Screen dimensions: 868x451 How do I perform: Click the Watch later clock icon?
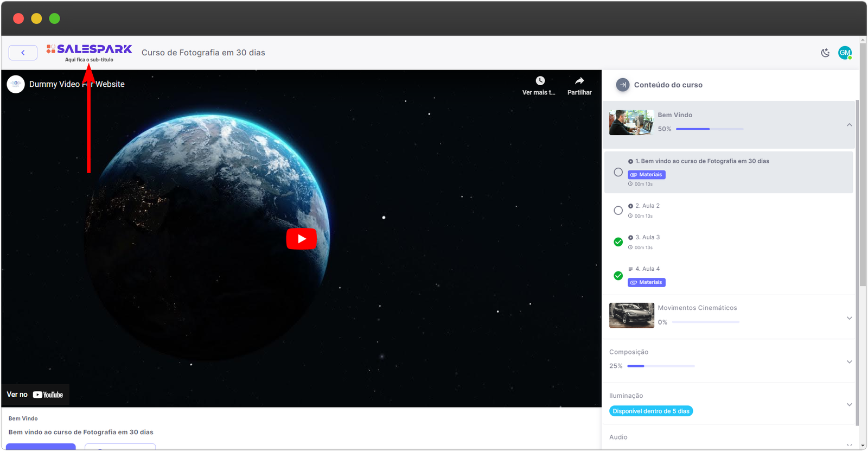point(540,81)
